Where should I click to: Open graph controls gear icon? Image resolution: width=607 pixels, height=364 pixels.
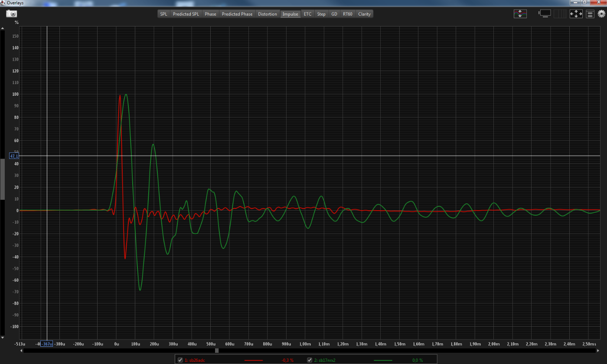point(601,14)
